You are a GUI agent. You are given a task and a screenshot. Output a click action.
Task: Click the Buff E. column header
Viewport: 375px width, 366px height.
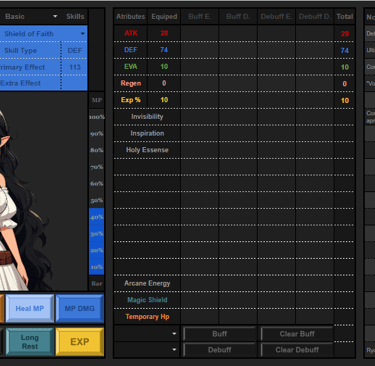[200, 16]
